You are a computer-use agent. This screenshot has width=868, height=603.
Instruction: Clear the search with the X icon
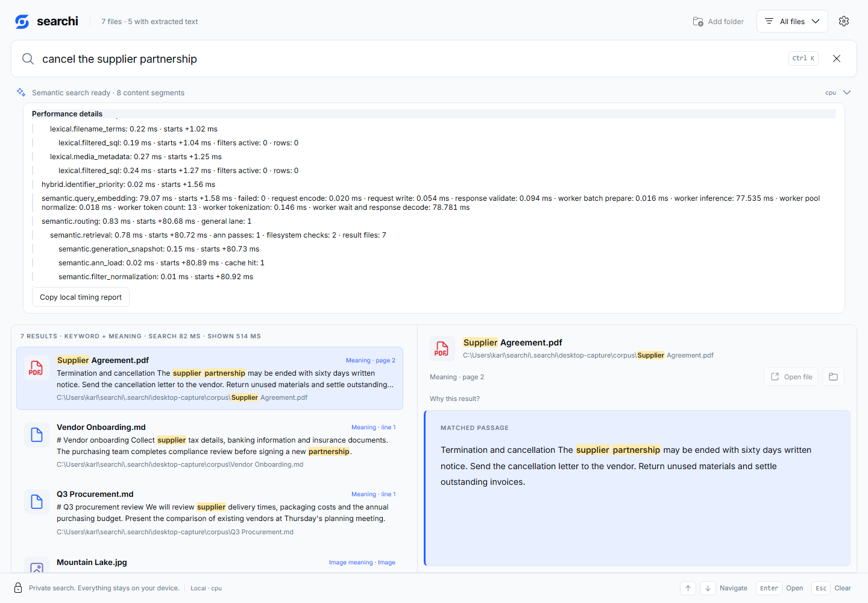837,58
